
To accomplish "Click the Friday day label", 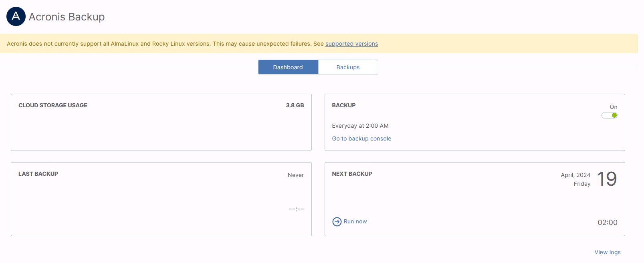I will click(x=582, y=184).
